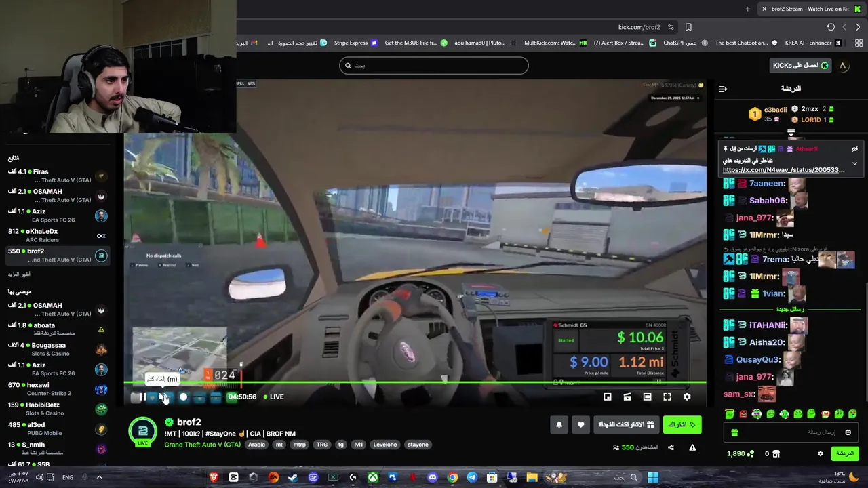Click the Get KICKs button
868x488 pixels.
[801, 66]
